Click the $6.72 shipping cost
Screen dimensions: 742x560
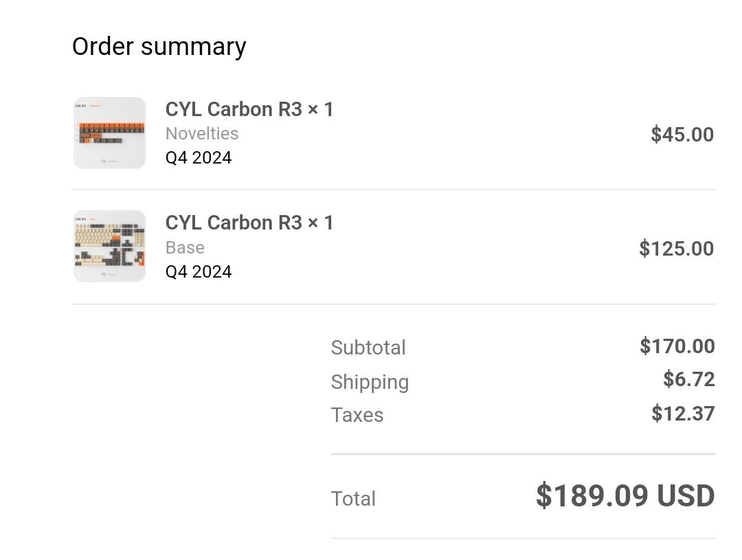[688, 379]
